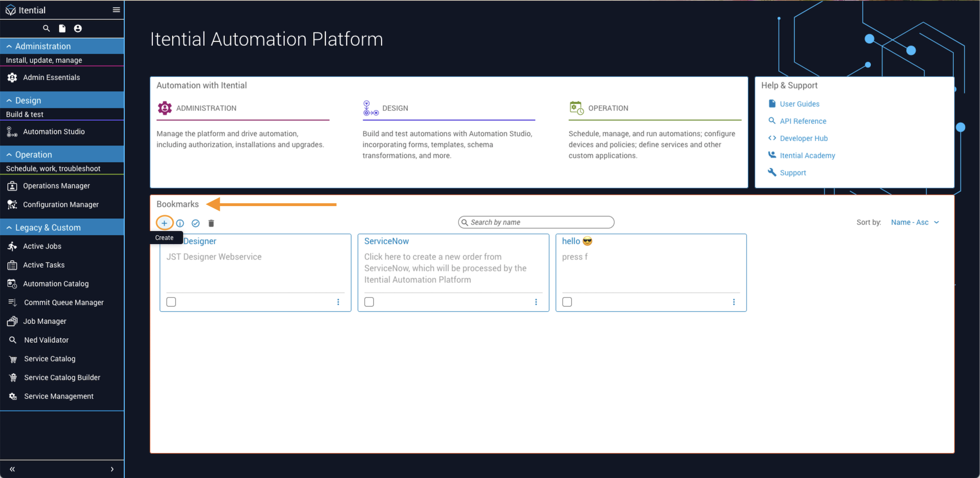This screenshot has width=980, height=478.
Task: Click the Itential logo icon
Action: [x=10, y=10]
